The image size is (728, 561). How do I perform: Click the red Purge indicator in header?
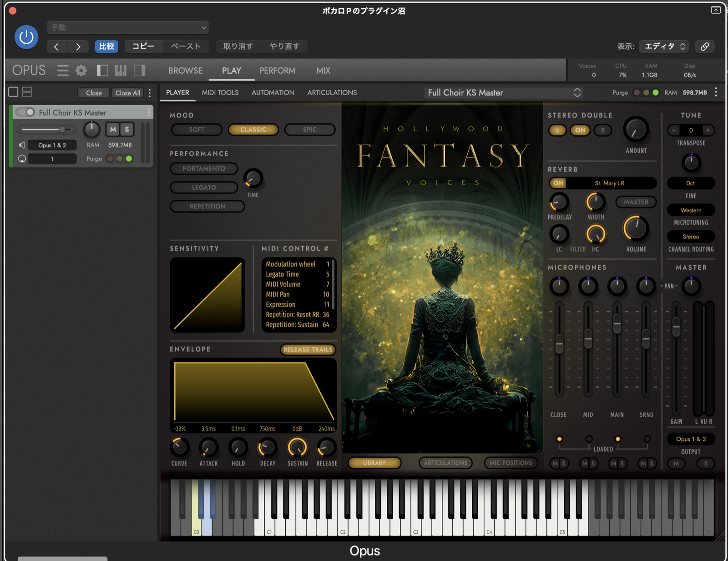pyautogui.click(x=637, y=92)
